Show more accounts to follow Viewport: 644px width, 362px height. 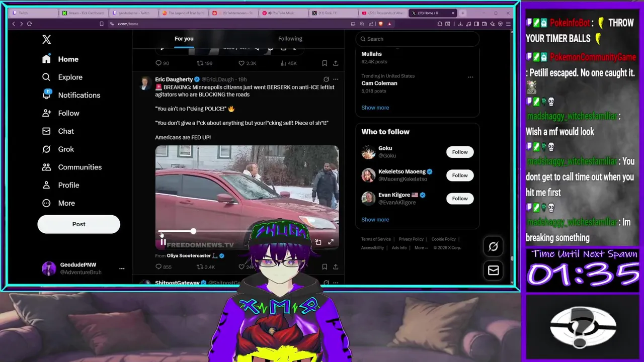[x=375, y=220]
